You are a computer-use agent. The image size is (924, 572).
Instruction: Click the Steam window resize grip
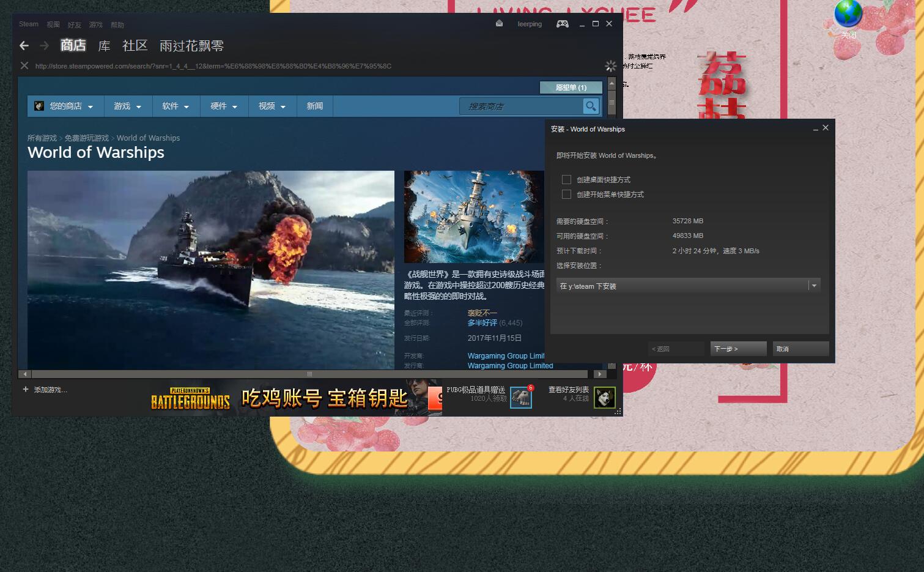(x=618, y=412)
